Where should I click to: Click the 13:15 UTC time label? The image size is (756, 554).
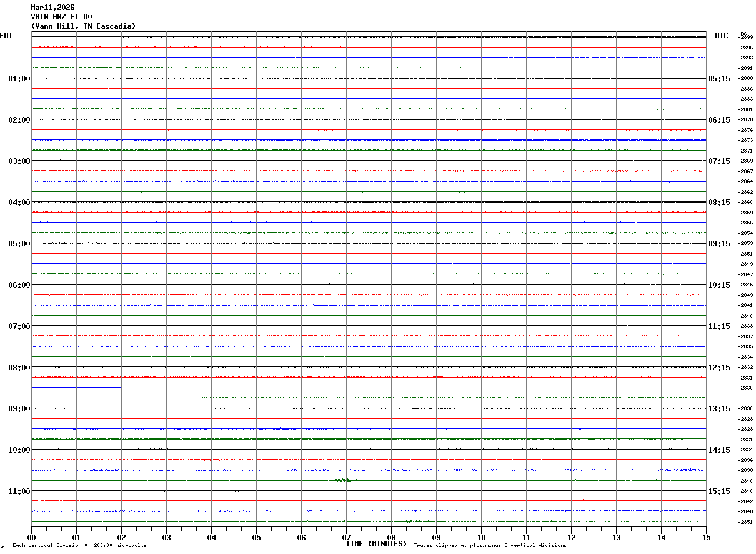[x=719, y=409]
